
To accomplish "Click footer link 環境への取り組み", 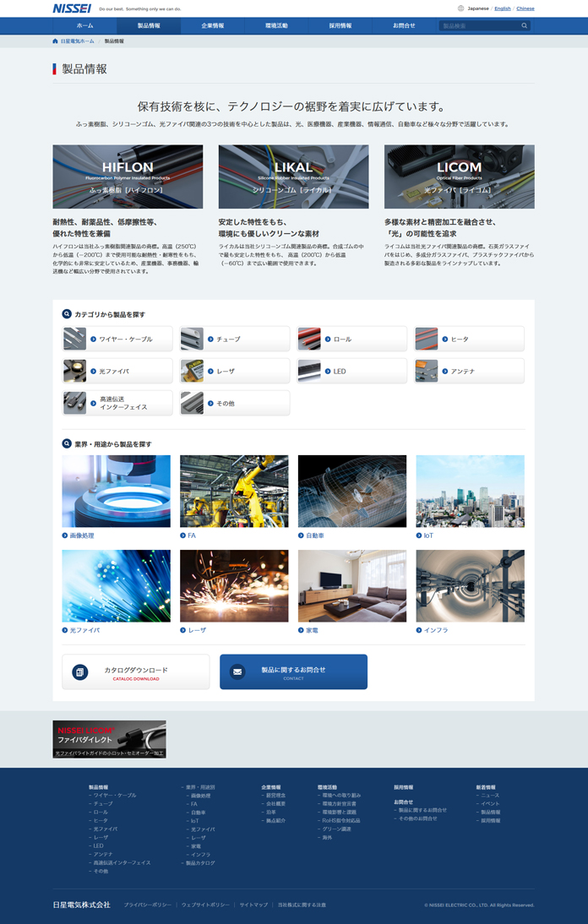I will point(340,796).
